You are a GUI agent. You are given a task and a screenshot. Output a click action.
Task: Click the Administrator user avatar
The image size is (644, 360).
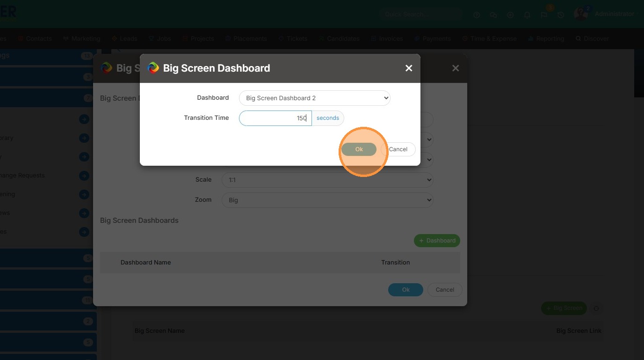(x=581, y=14)
